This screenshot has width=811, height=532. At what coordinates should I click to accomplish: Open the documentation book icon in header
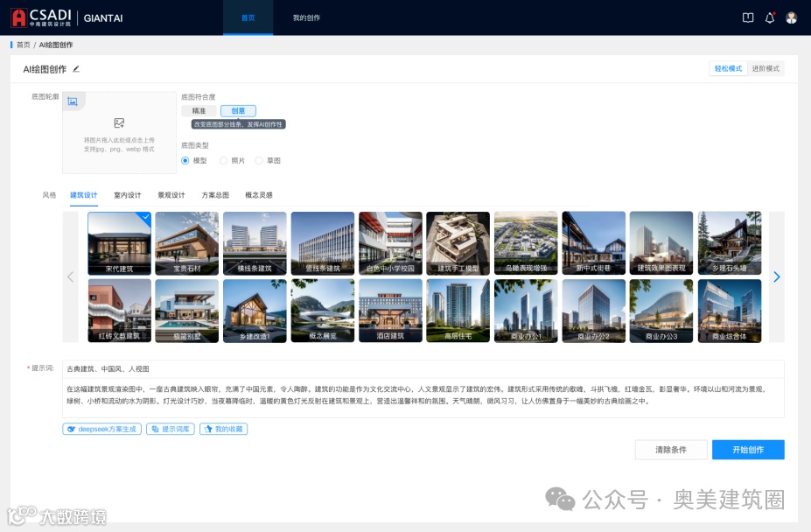pos(748,17)
